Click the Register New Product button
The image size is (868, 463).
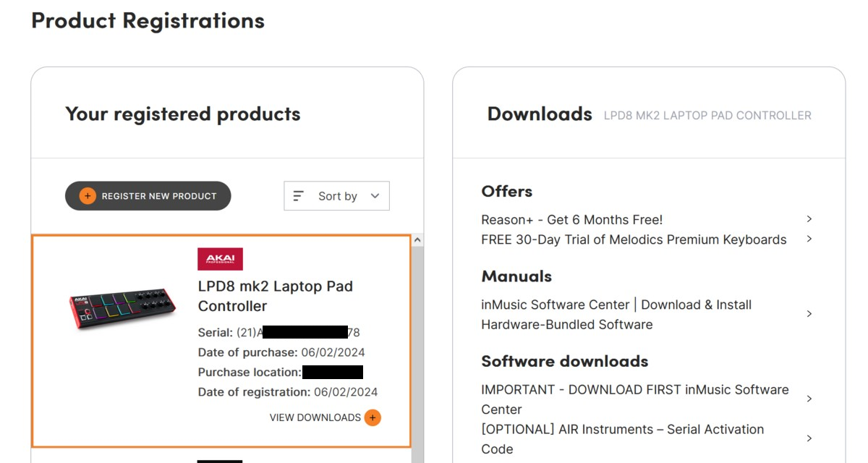coord(148,196)
